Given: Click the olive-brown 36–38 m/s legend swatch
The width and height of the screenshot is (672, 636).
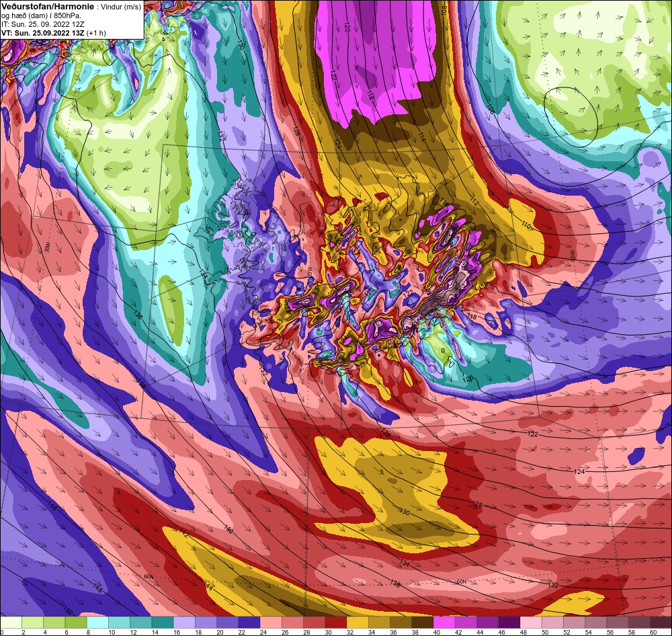Looking at the screenshot, I should (x=401, y=623).
